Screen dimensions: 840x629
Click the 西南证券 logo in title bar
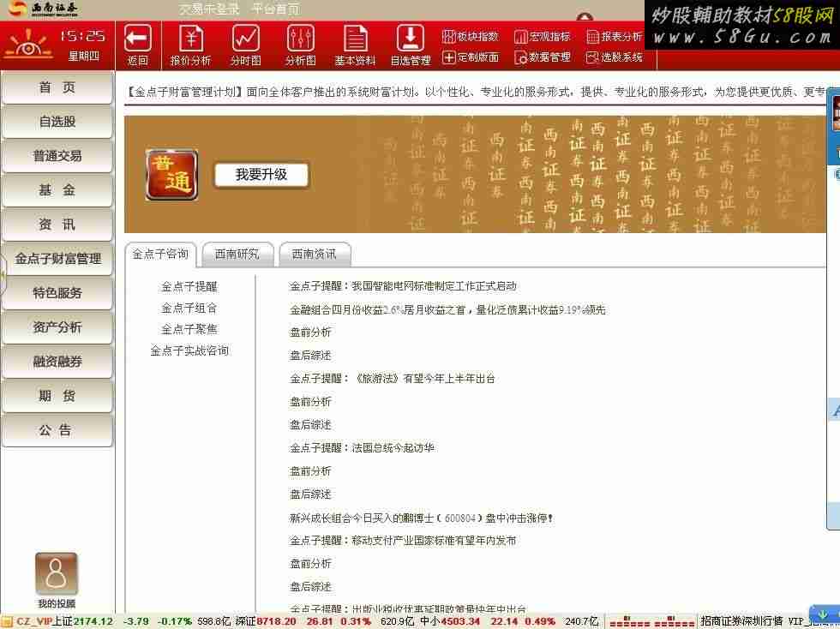pyautogui.click(x=44, y=8)
